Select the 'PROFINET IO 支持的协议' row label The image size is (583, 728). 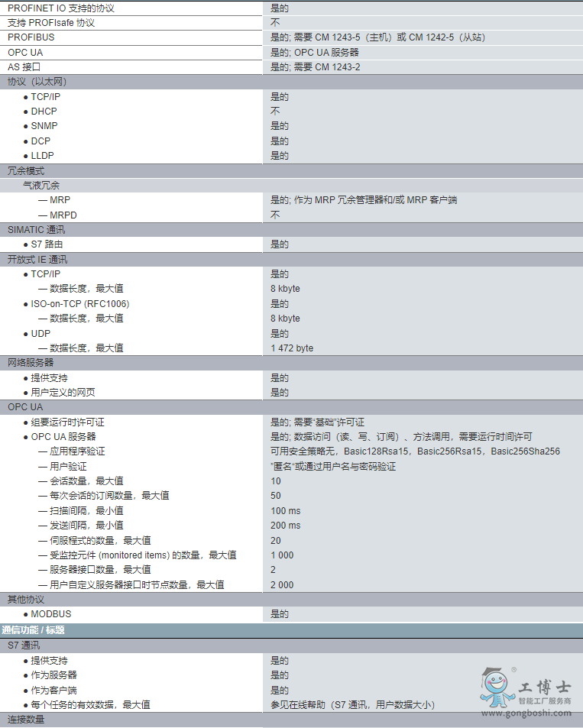click(x=61, y=8)
